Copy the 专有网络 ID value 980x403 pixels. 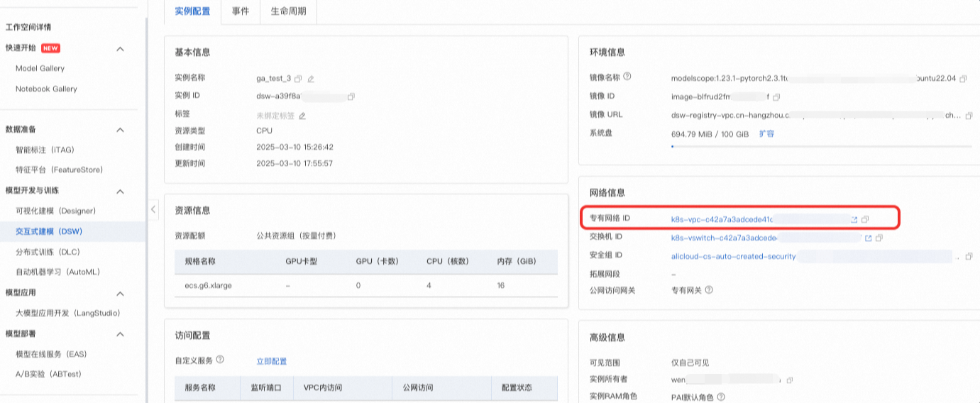coord(865,220)
